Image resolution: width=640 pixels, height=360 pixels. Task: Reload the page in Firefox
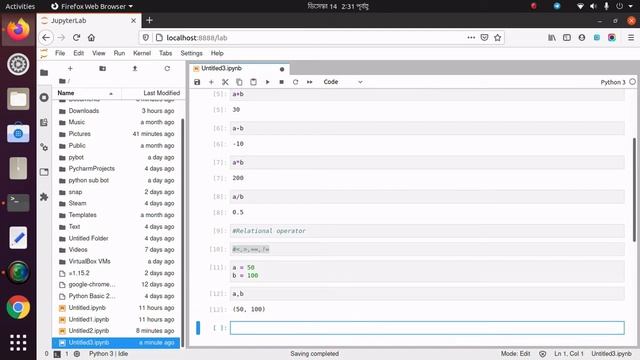click(x=76, y=38)
